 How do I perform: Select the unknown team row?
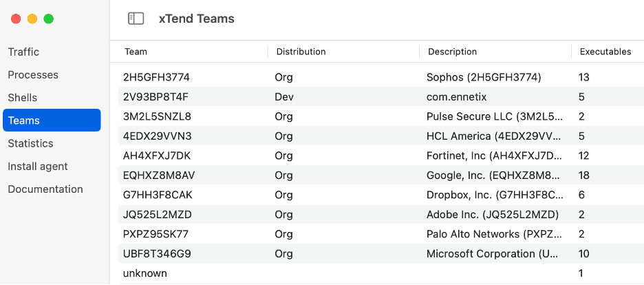(x=380, y=273)
